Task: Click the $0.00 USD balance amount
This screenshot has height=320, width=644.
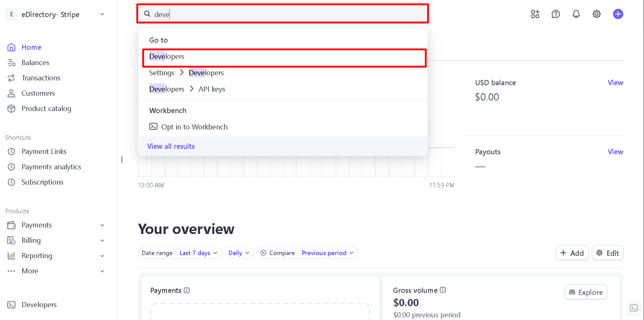Action: (487, 97)
